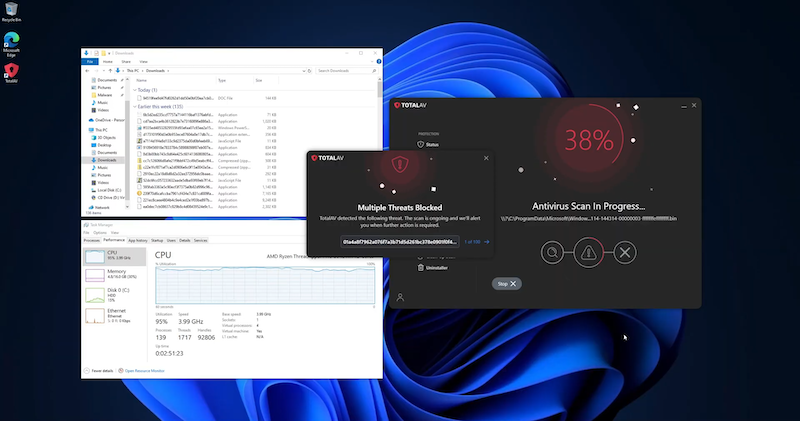Click the 38% scan progress ring
The height and width of the screenshot is (421, 800).
(x=589, y=139)
